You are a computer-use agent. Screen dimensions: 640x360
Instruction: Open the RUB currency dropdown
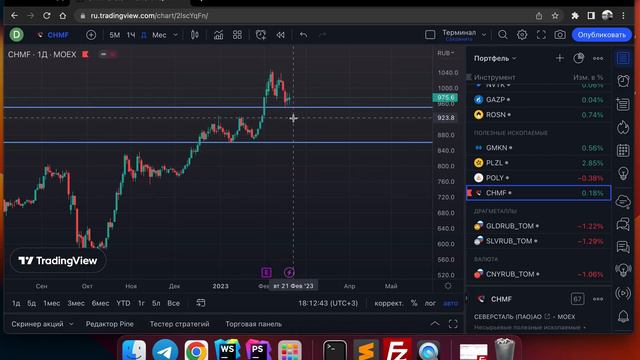pos(446,53)
